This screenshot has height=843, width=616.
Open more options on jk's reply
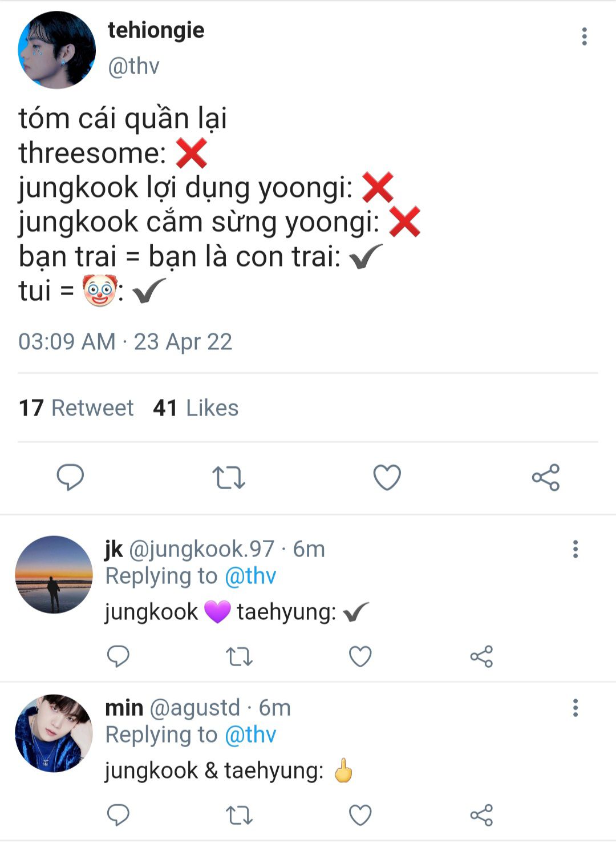point(576,549)
